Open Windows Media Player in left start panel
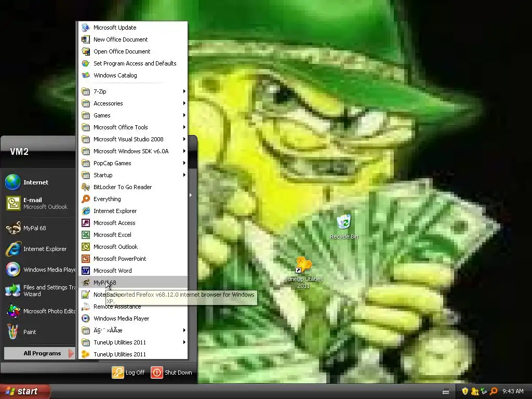Image resolution: width=532 pixels, height=399 pixels. click(x=39, y=270)
